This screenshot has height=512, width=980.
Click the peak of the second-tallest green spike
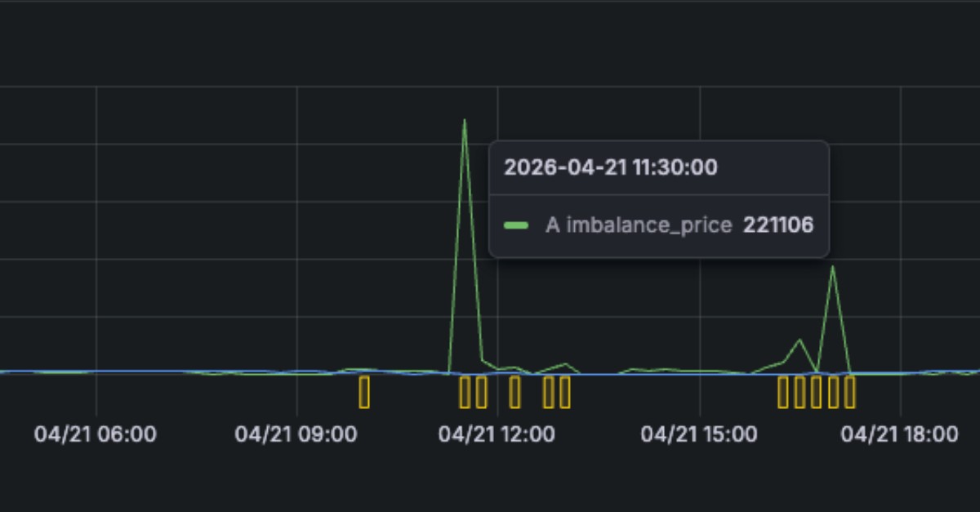pyautogui.click(x=832, y=267)
